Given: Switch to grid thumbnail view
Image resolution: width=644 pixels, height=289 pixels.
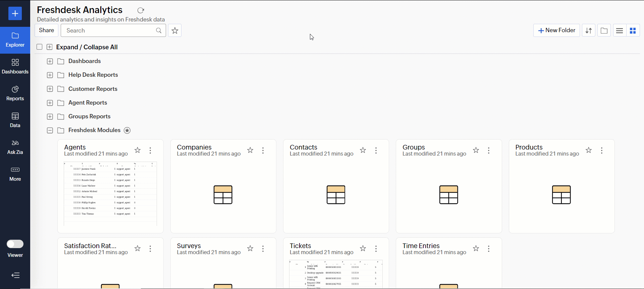Looking at the screenshot, I should [x=633, y=31].
